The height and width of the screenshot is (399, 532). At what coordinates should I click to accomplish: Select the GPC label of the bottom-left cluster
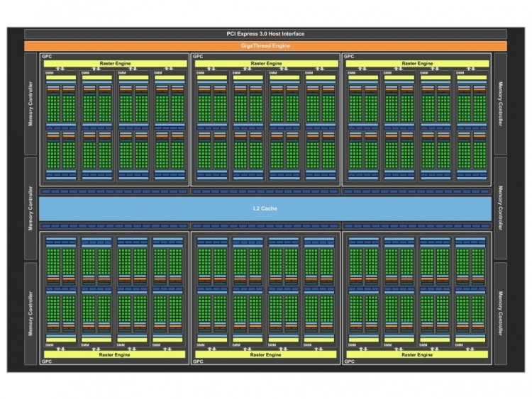[47, 361]
